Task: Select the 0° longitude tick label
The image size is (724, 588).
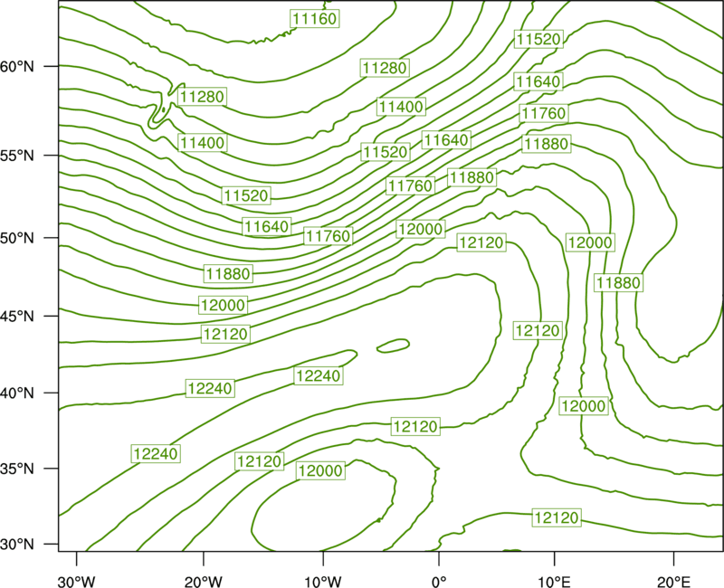Action: pyautogui.click(x=439, y=582)
